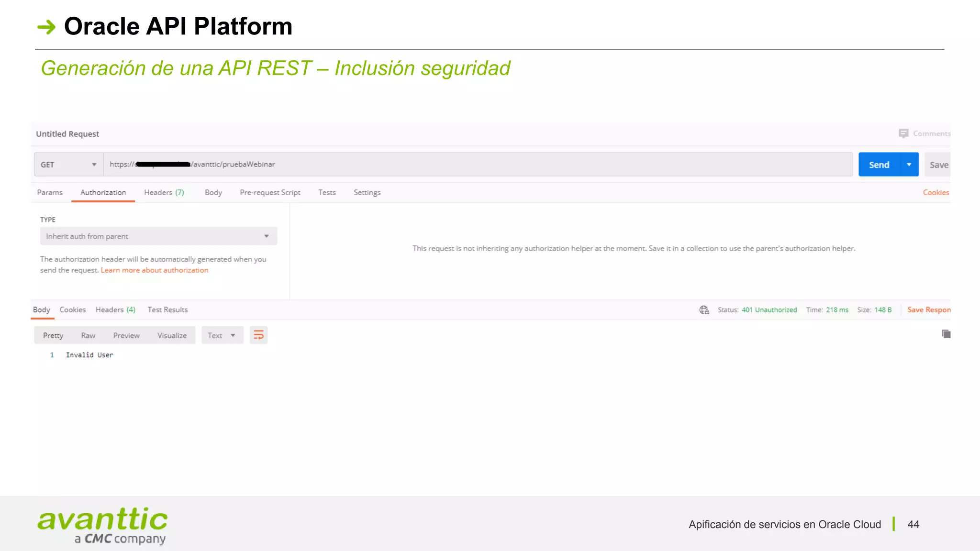Click the Invalid User response line
The height and width of the screenshot is (551, 980).
coord(89,355)
